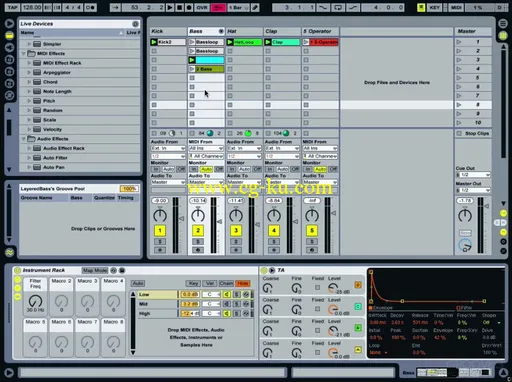Image resolution: width=512 pixels, height=382 pixels.
Task: Click the Map Mode button in Instrument Rack
Action: (95, 270)
